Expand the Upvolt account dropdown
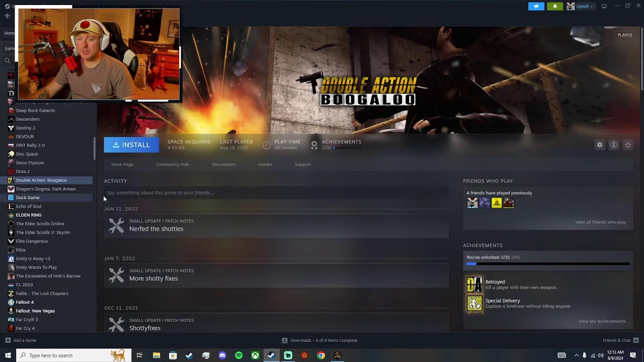Screen dimensions: 644x362 tap(580, 6)
